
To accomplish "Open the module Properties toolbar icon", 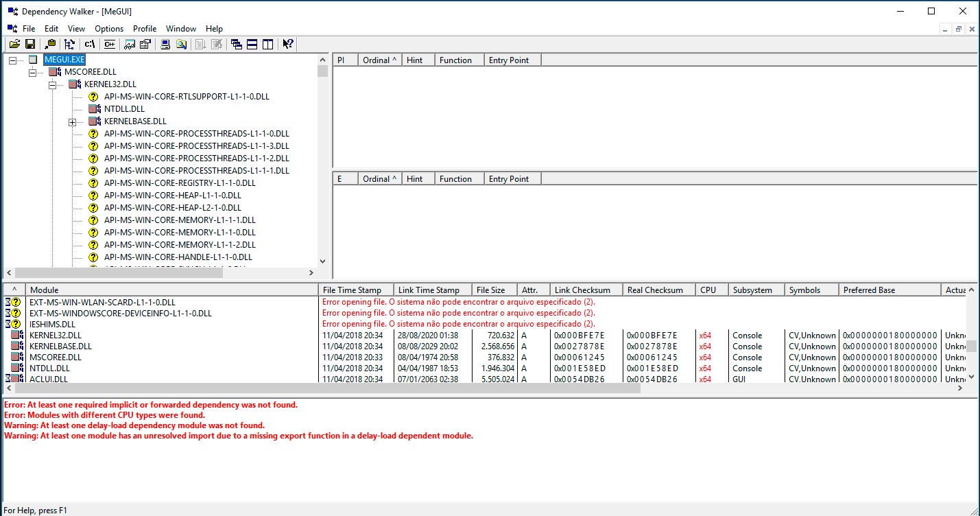I will tap(145, 44).
